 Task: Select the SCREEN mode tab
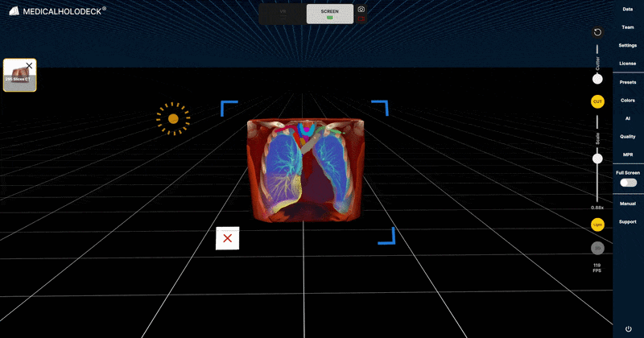pos(329,14)
